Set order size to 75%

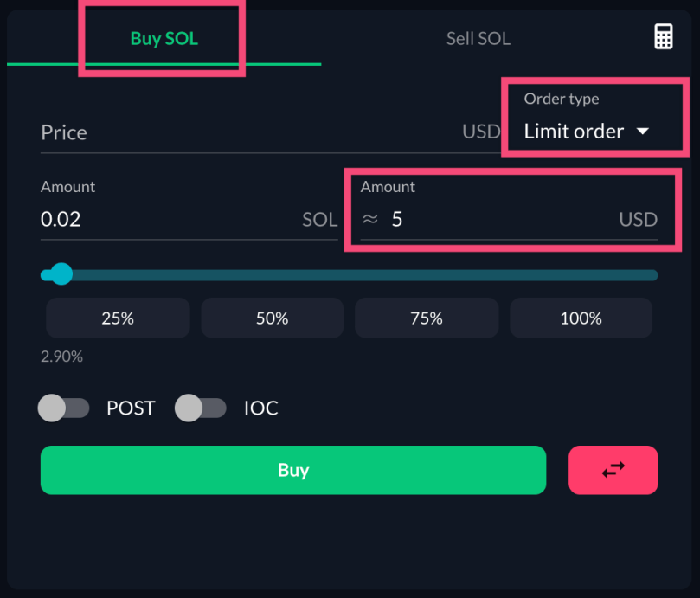(x=426, y=318)
